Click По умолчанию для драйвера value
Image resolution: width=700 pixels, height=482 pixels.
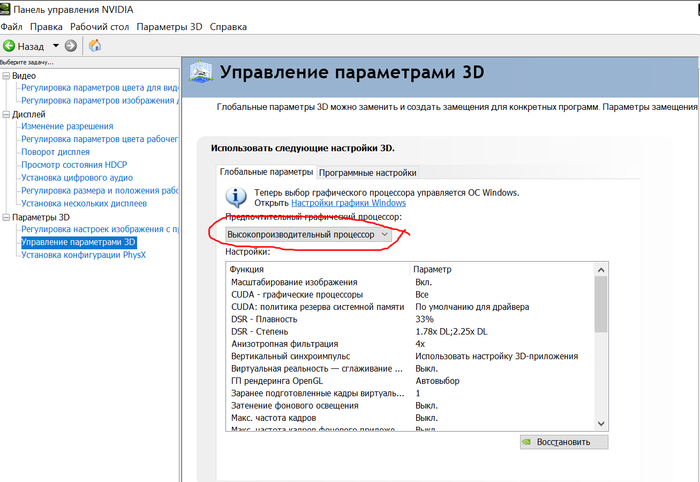(472, 307)
